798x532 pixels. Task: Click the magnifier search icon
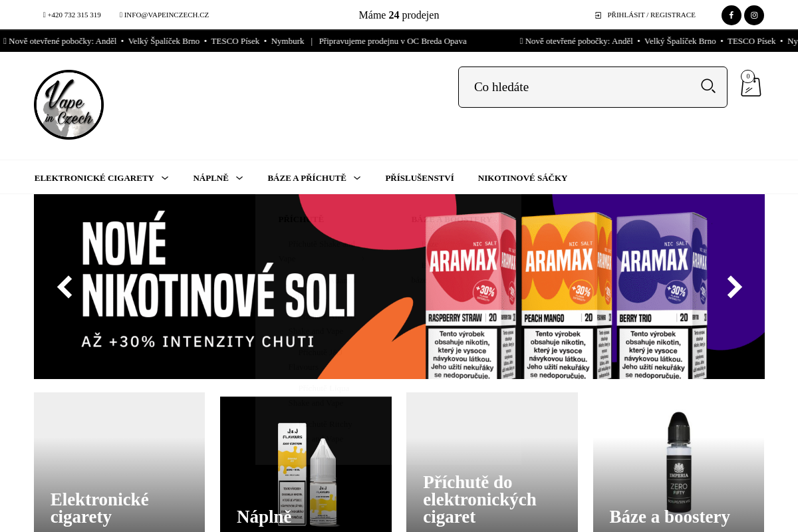tap(708, 86)
